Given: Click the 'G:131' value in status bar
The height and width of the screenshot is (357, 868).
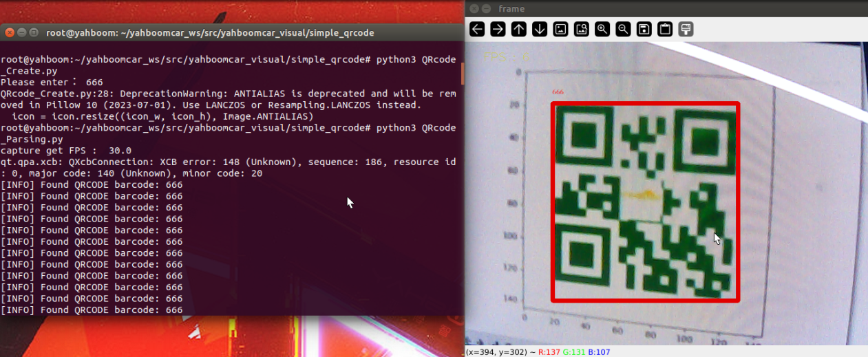Looking at the screenshot, I should [575, 351].
